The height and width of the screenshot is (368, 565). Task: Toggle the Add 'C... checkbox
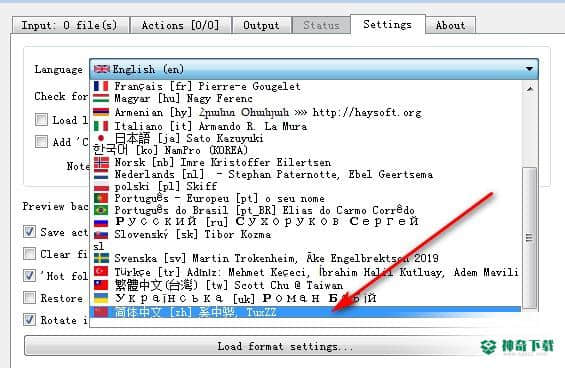coord(41,141)
